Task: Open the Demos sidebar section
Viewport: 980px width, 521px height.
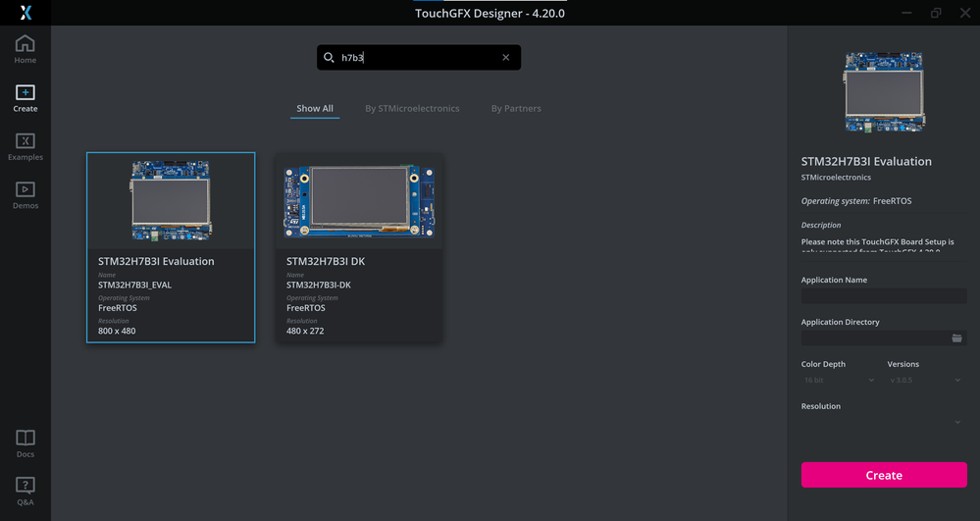Action: (25, 195)
